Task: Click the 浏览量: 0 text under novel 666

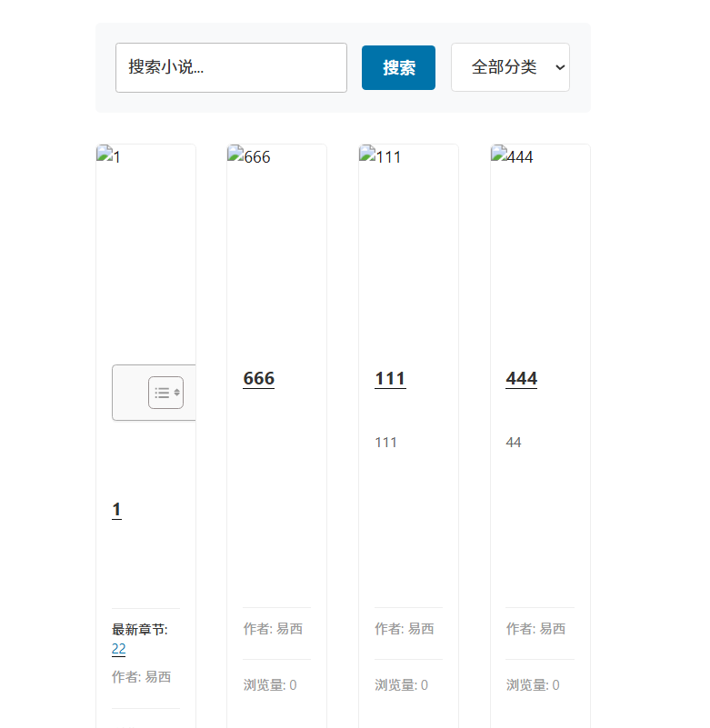Action: click(270, 685)
